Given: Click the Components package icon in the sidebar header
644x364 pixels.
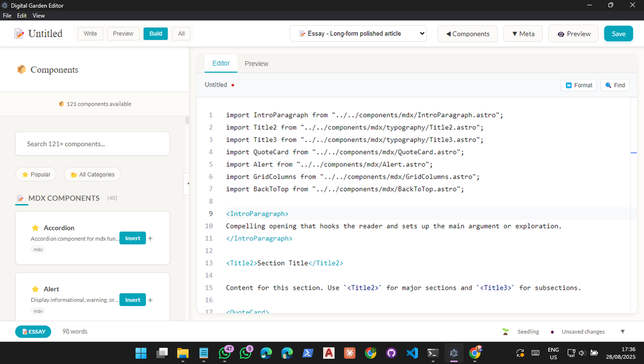Looking at the screenshot, I should pos(21,69).
